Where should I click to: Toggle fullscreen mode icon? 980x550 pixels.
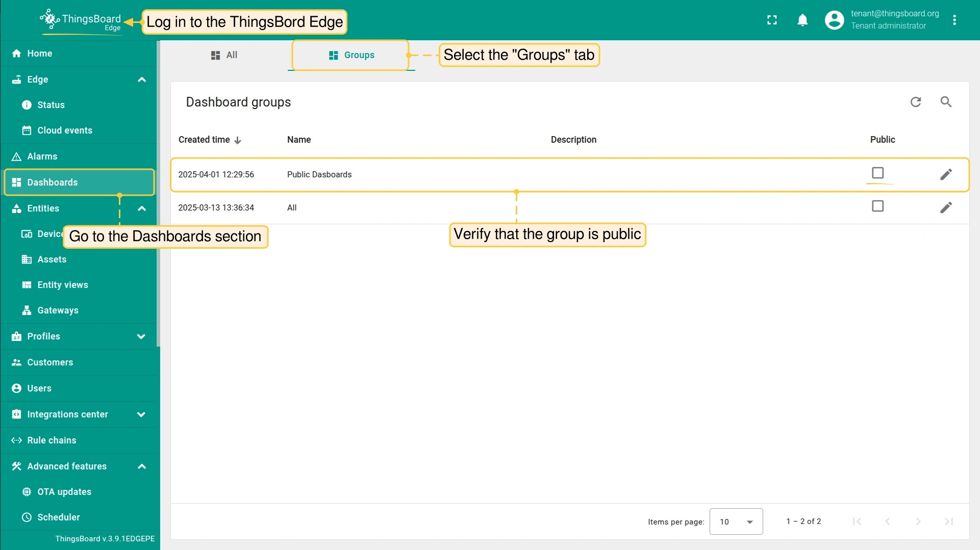pyautogui.click(x=772, y=20)
